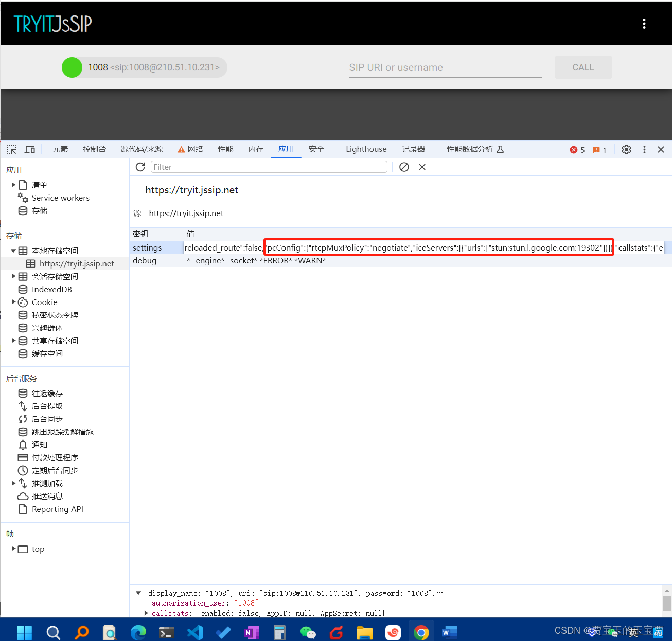Open the Windows Start menu
This screenshot has width=672, height=641.
coord(24,632)
